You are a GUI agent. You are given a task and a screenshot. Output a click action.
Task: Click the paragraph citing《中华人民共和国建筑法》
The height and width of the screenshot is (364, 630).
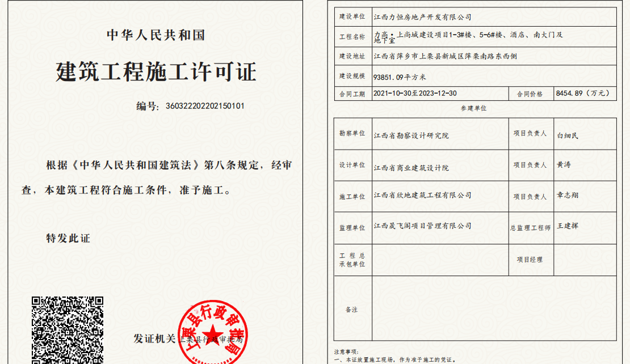(x=157, y=177)
